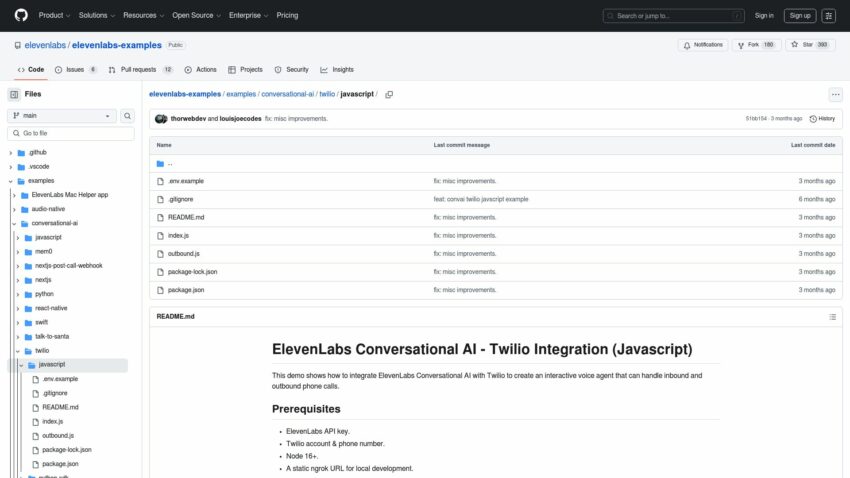Click the file tree search icon button
The width and height of the screenshot is (850, 478).
click(x=127, y=115)
